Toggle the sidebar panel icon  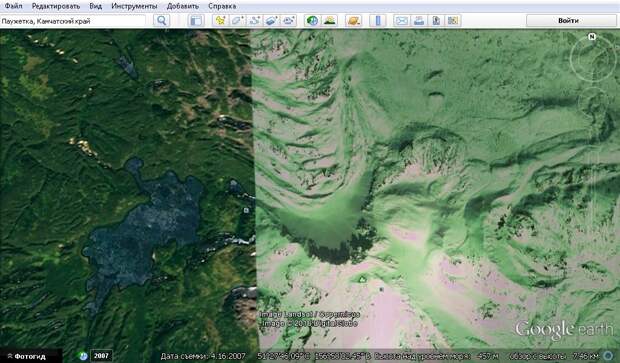click(x=196, y=21)
